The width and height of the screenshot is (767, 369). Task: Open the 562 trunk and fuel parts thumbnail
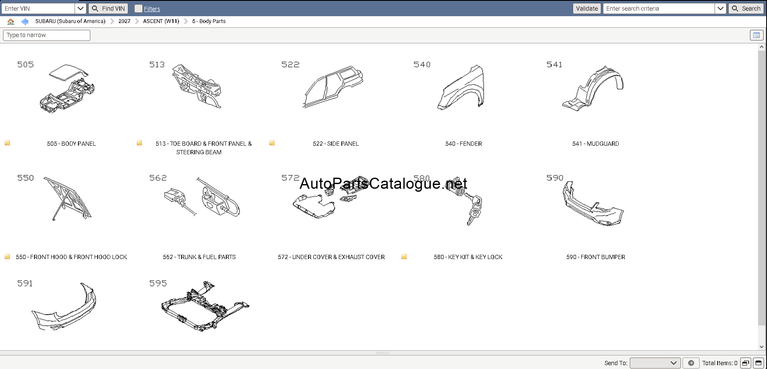pyautogui.click(x=202, y=197)
